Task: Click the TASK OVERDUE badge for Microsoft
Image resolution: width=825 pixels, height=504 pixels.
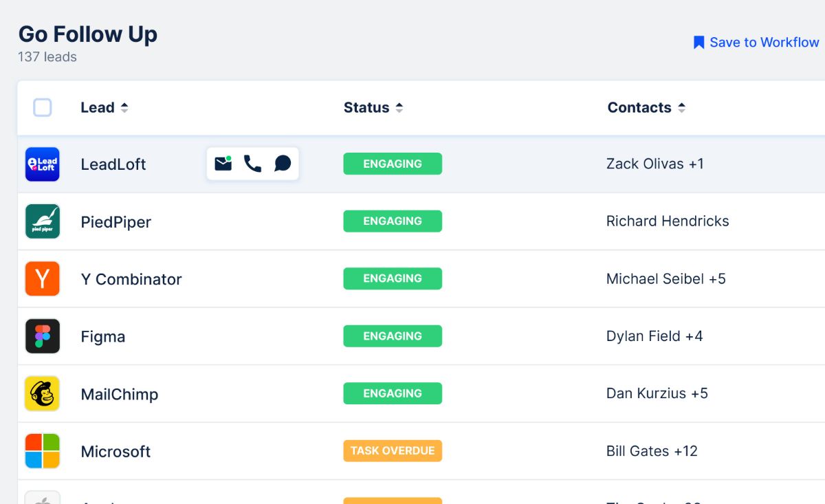Action: tap(393, 450)
